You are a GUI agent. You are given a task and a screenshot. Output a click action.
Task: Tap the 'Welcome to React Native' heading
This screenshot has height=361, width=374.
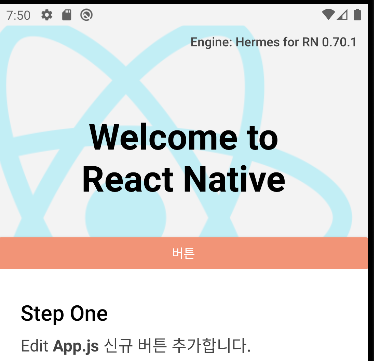[184, 158]
